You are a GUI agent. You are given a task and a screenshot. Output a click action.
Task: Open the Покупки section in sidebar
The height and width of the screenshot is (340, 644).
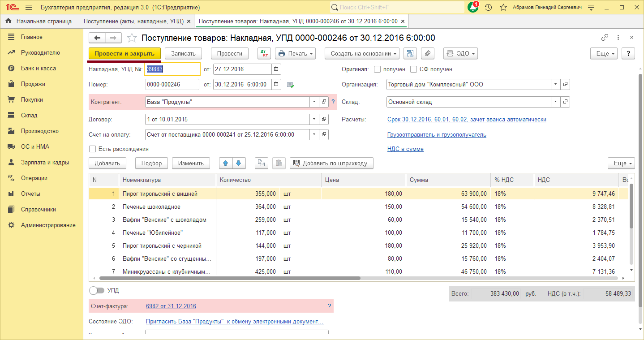32,99
